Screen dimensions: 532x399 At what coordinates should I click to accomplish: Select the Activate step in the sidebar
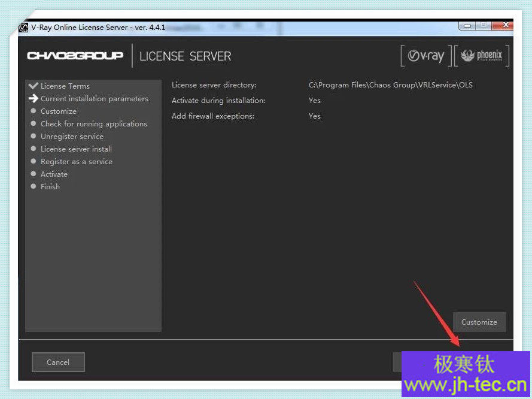tap(54, 174)
